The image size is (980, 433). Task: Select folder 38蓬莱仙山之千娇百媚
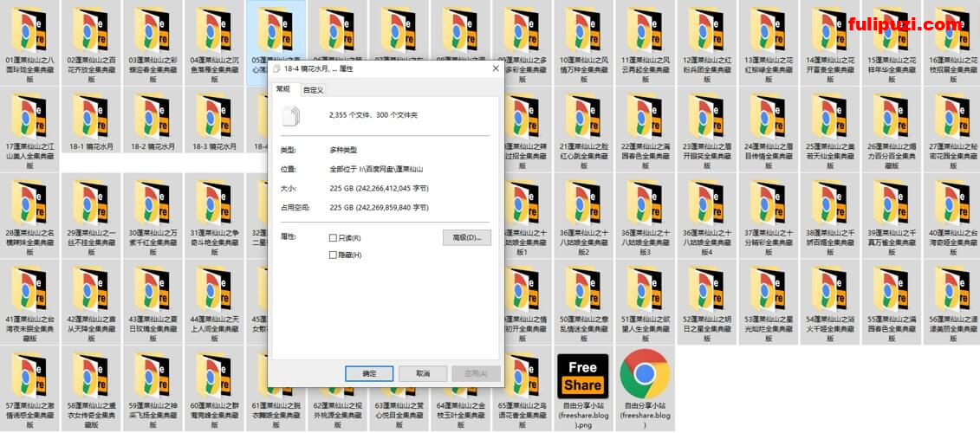[x=829, y=215]
